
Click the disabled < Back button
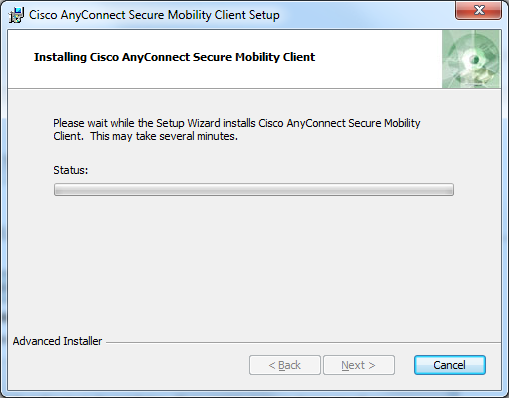tap(285, 365)
